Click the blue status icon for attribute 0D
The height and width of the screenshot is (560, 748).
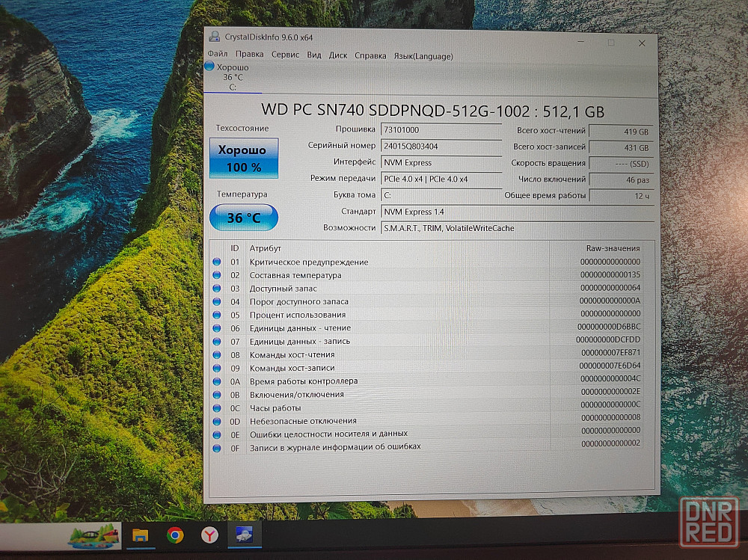[x=217, y=422]
